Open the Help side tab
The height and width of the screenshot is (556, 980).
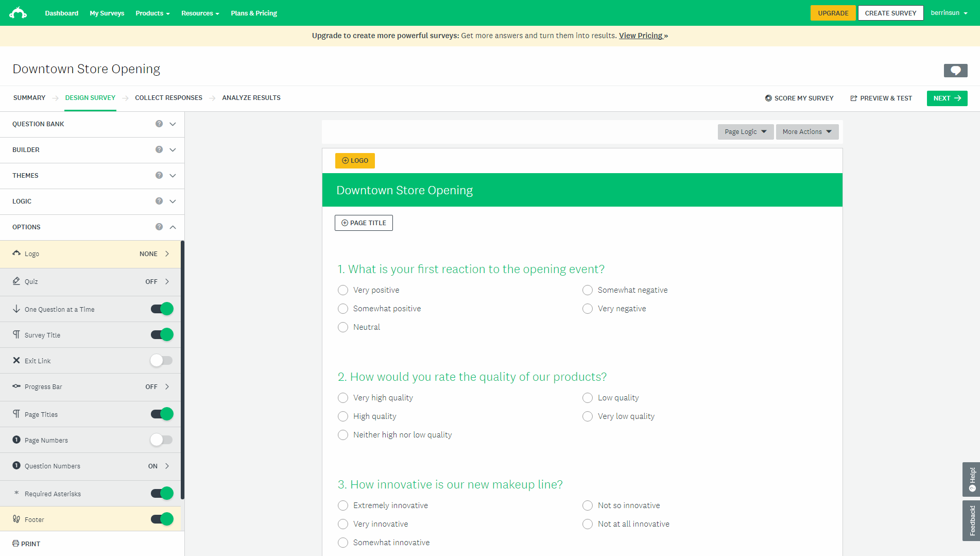(971, 479)
